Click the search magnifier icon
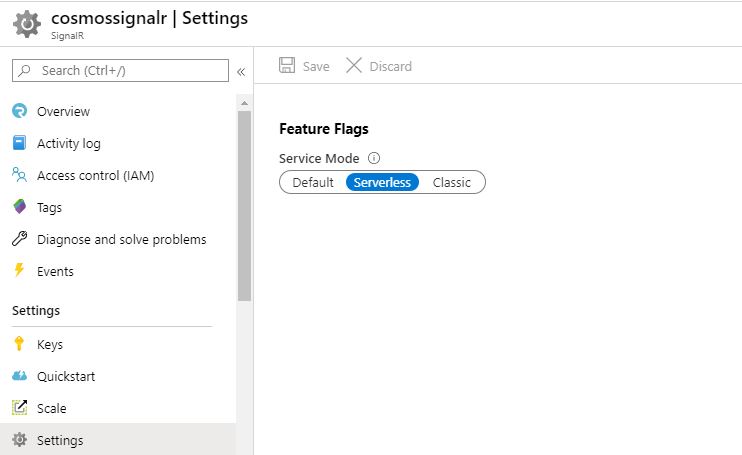 [25, 70]
